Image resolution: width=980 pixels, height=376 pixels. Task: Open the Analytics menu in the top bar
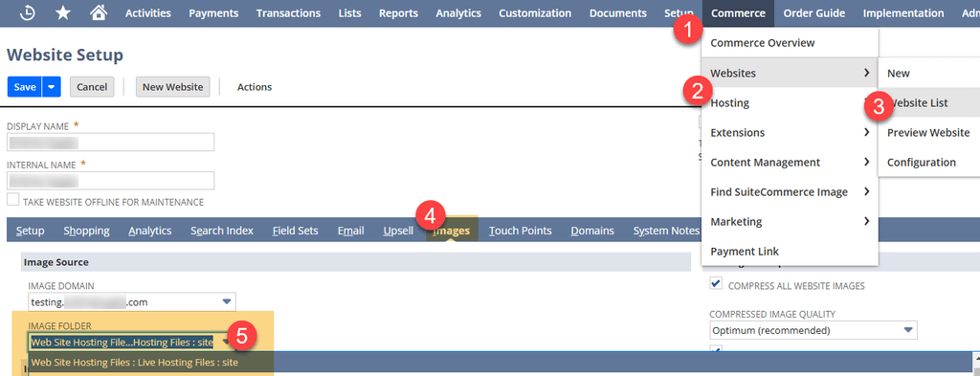458,13
